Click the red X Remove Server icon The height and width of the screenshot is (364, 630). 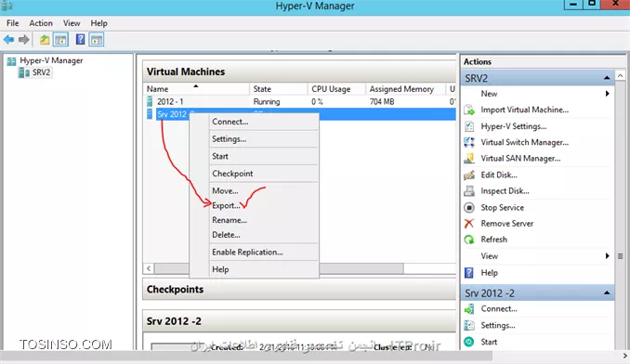tap(469, 224)
